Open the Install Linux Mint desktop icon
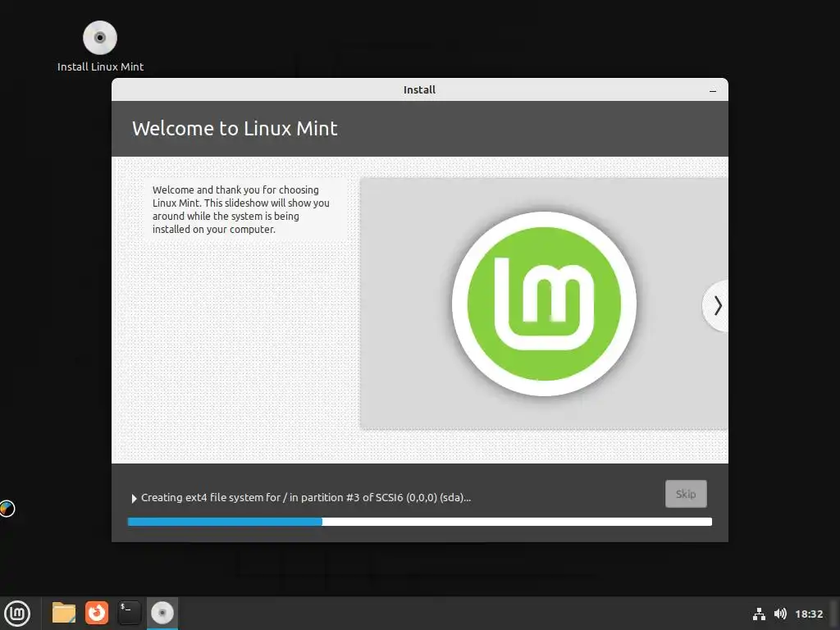Screen dimensions: 840x630 (100, 46)
